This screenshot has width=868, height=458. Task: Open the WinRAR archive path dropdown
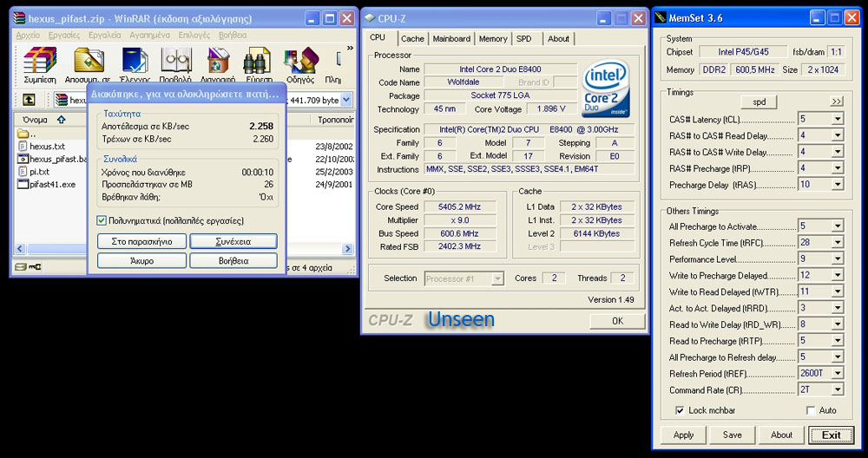(346, 100)
